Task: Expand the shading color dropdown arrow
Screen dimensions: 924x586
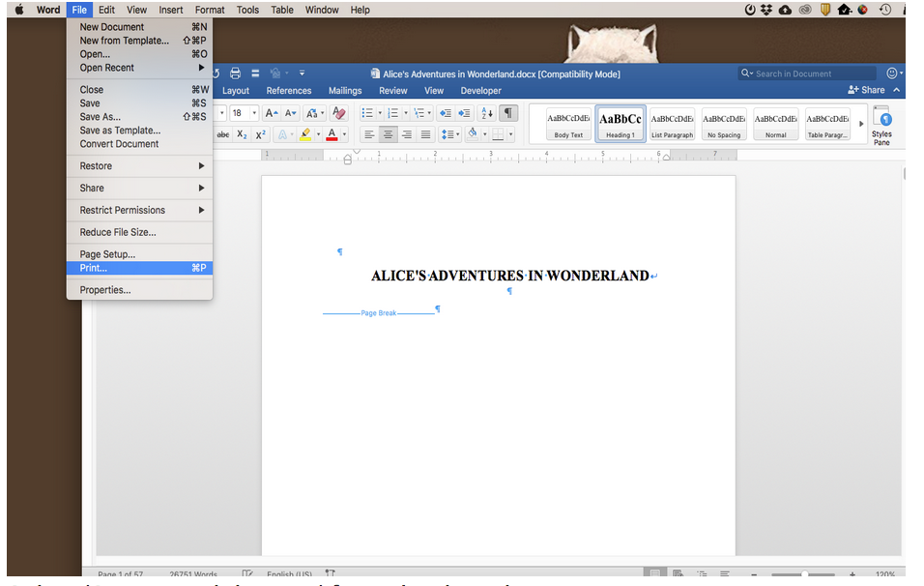Action: [485, 135]
